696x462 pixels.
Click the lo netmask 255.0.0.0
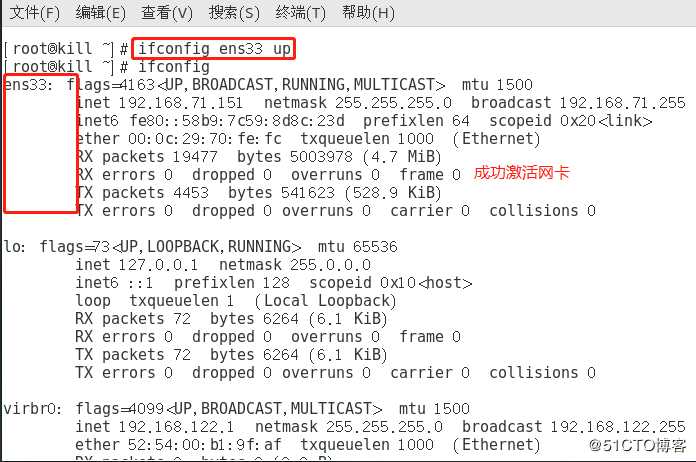tap(330, 265)
